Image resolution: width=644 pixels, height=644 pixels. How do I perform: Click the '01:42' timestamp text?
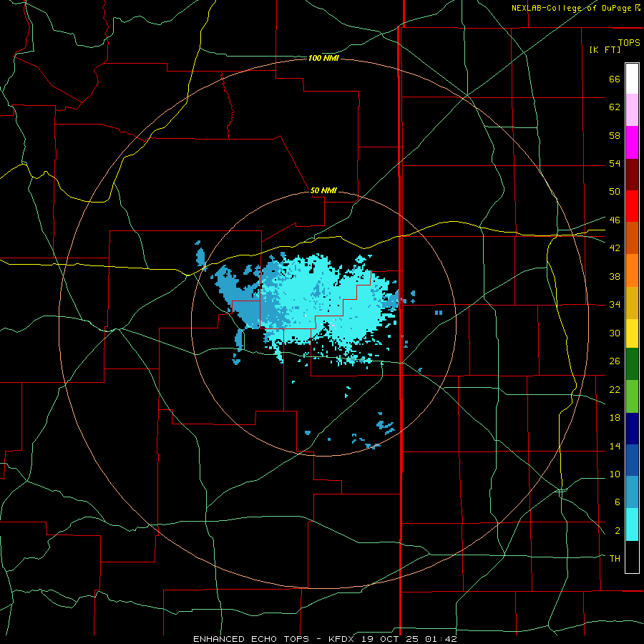coord(441,639)
